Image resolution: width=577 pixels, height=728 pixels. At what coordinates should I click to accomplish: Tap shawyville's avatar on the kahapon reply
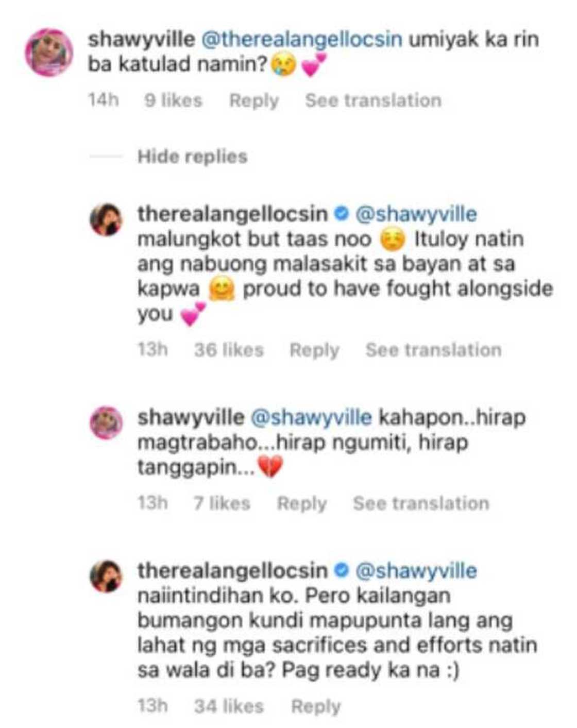106,422
